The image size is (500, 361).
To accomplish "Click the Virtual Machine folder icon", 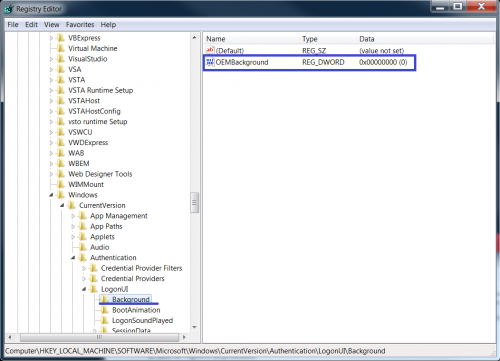I will [61, 48].
